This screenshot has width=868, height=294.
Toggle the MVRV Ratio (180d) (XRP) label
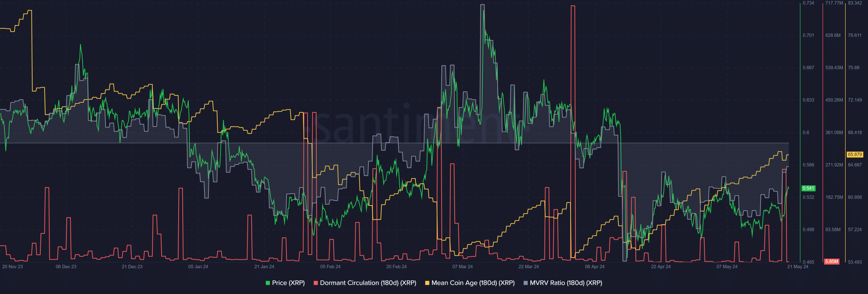coord(566,283)
